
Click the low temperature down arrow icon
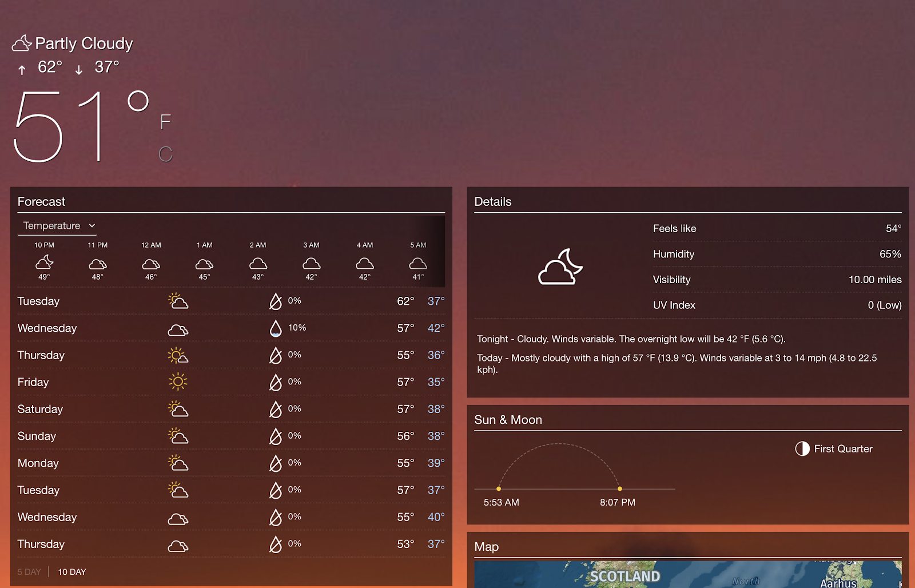pyautogui.click(x=79, y=70)
